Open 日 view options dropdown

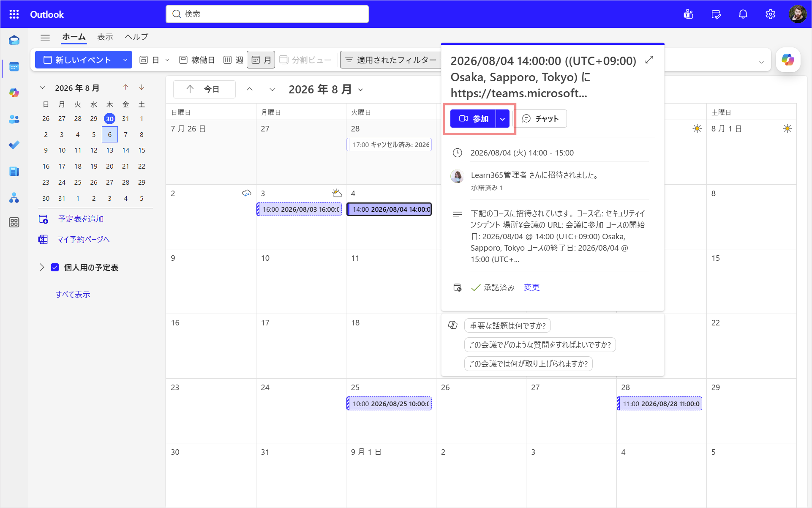point(167,60)
